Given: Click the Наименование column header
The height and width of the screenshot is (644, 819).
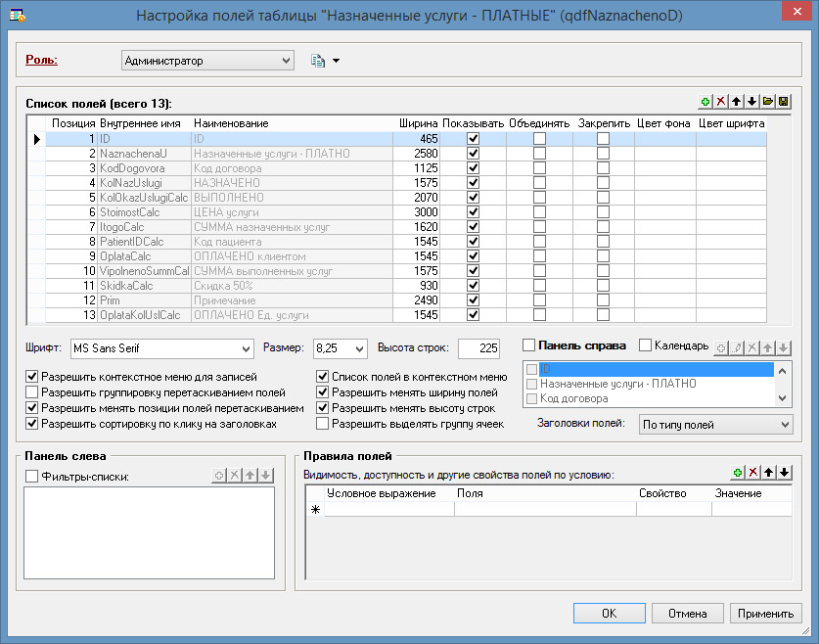Looking at the screenshot, I should point(231,124).
